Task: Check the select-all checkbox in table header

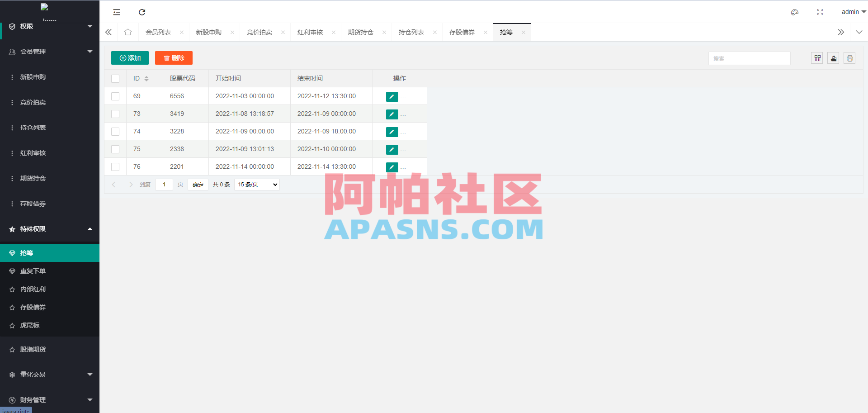Action: point(115,78)
